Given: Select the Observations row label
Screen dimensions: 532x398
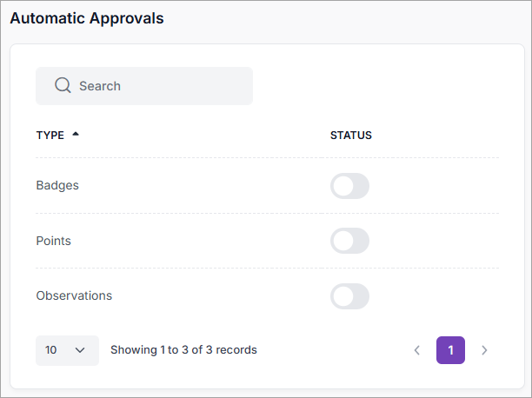Looking at the screenshot, I should click(x=74, y=295).
